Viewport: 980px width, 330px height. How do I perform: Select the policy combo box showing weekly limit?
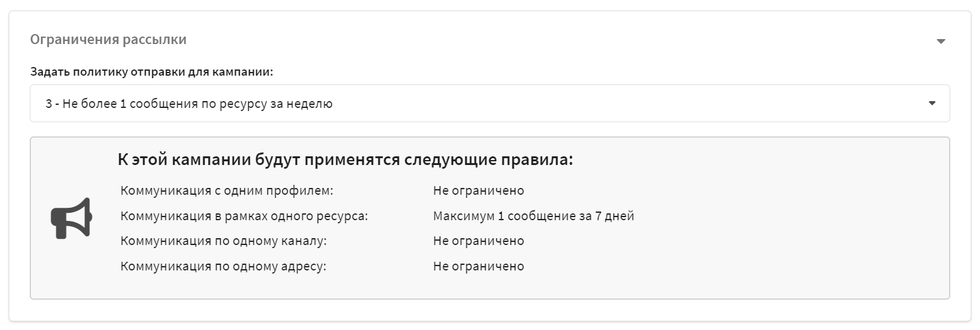tap(490, 104)
